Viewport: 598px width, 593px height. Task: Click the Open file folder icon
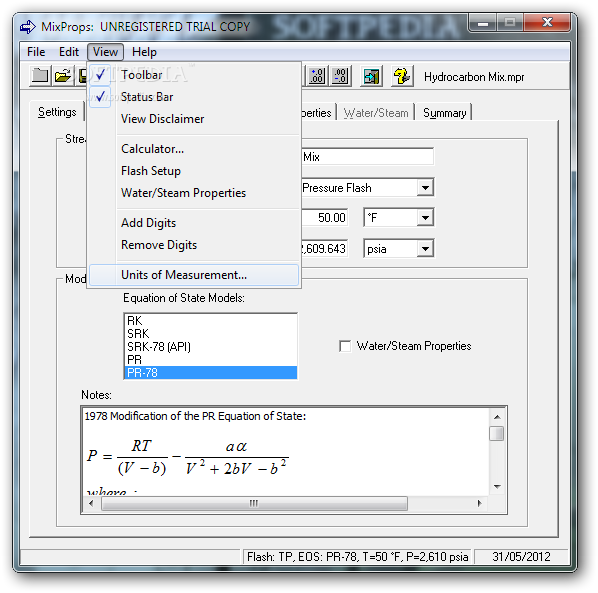63,76
